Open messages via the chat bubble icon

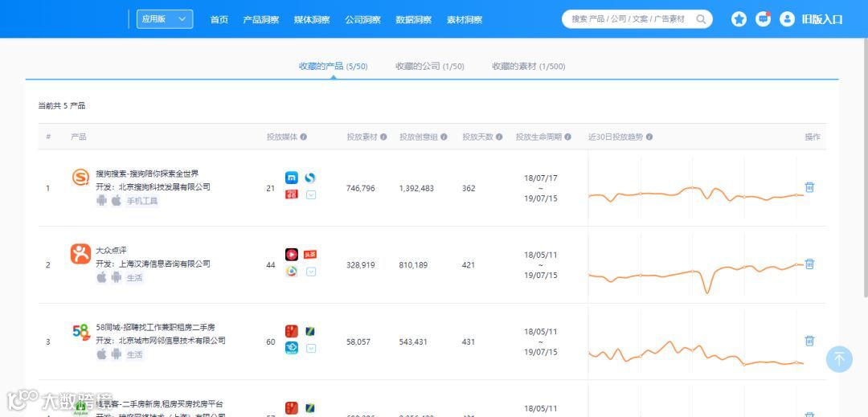coord(764,19)
